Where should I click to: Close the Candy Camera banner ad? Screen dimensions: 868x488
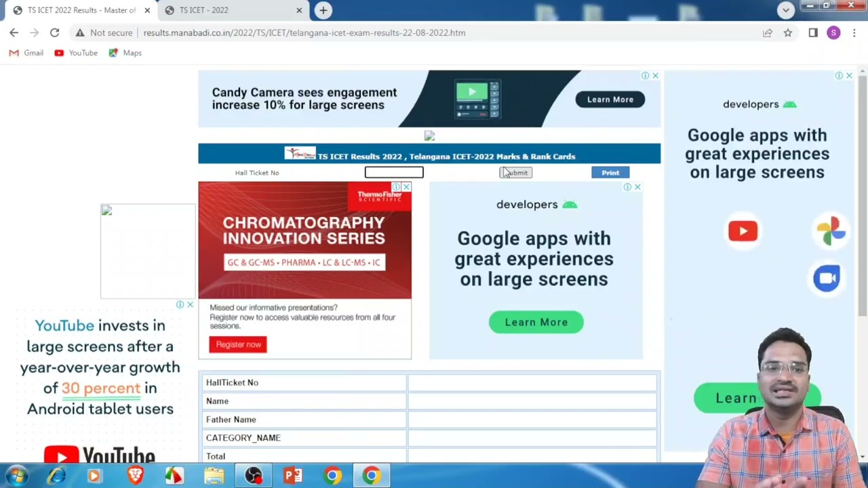point(655,75)
